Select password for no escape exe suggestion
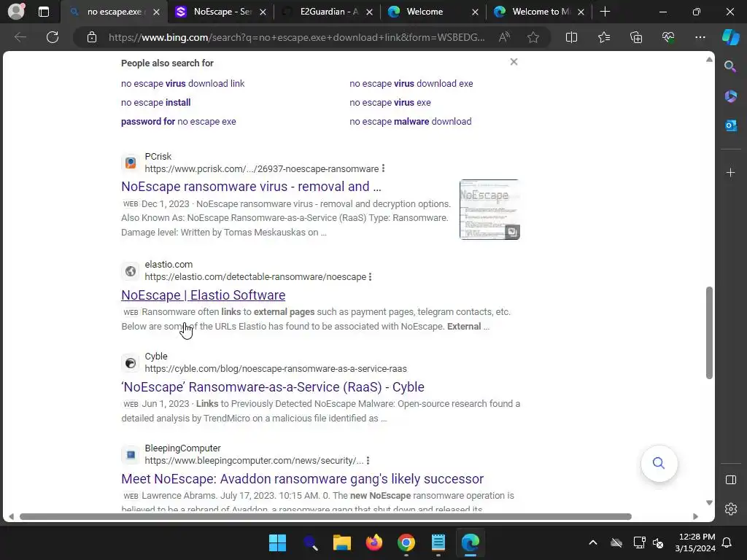The width and height of the screenshot is (747, 560). 178,122
